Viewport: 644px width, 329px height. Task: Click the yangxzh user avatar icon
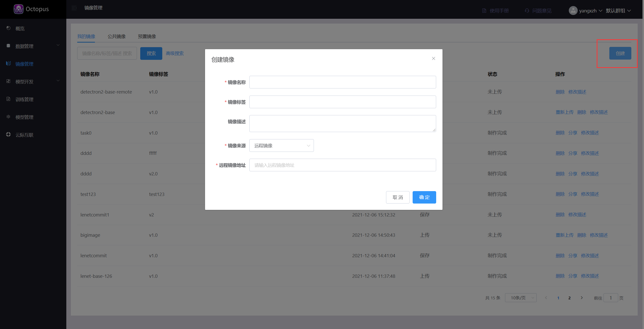click(x=573, y=11)
